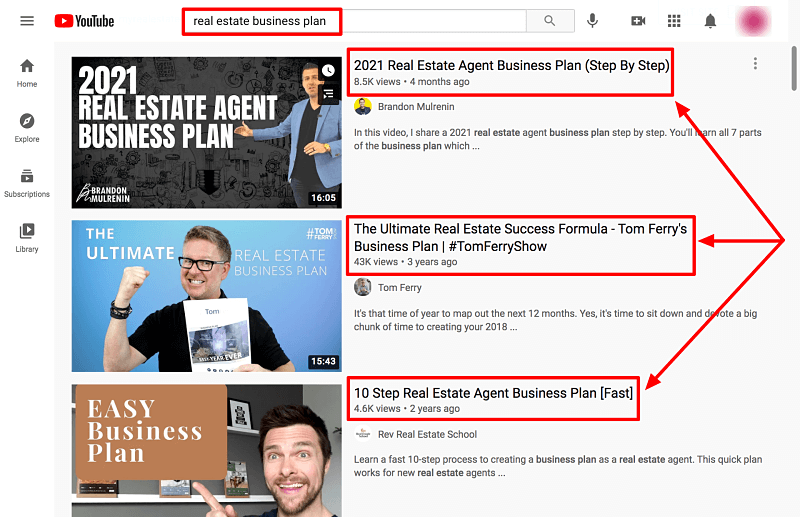
Task: Click the page vertical scrollbar
Action: click(x=794, y=68)
